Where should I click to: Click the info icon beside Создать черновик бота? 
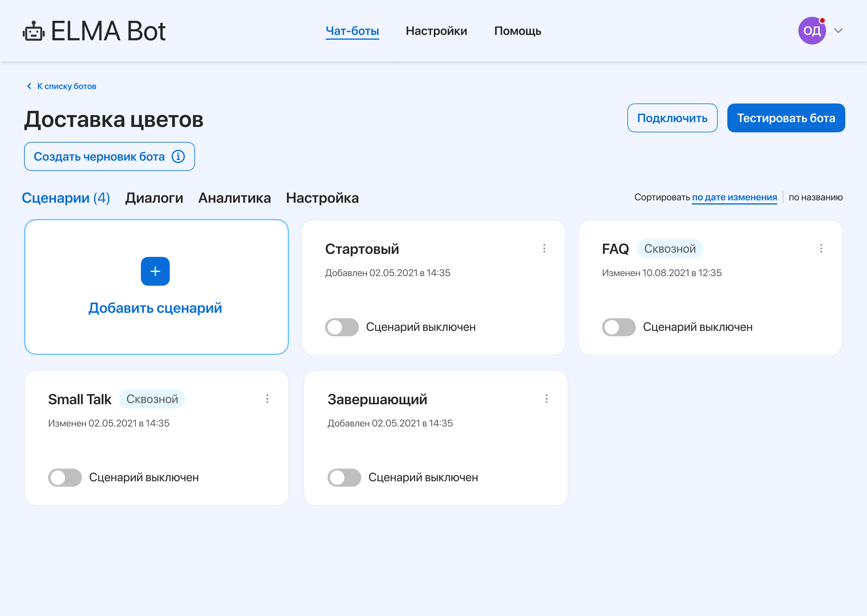coord(178,156)
